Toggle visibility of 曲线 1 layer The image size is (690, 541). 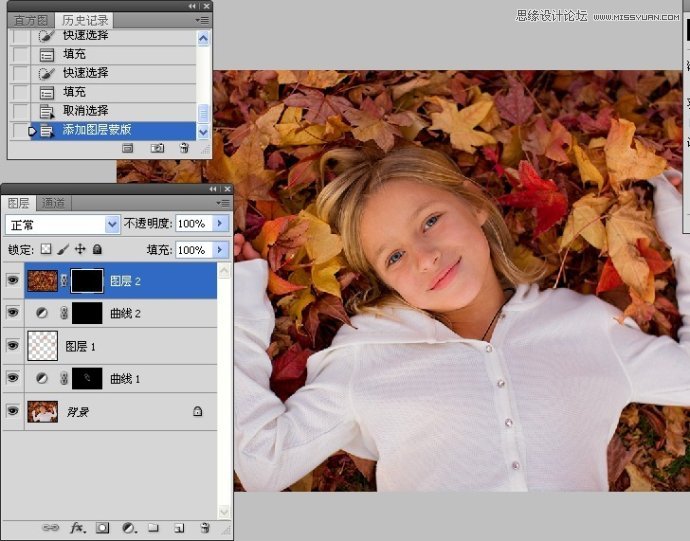coord(13,378)
